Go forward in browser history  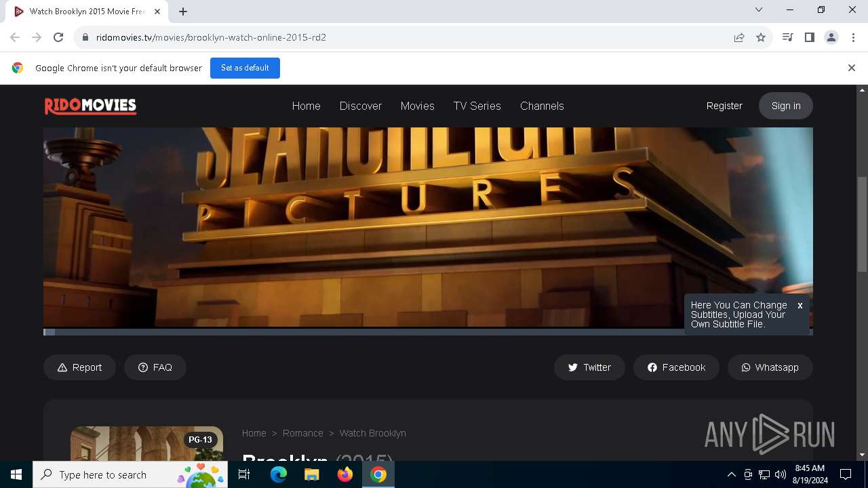[37, 37]
